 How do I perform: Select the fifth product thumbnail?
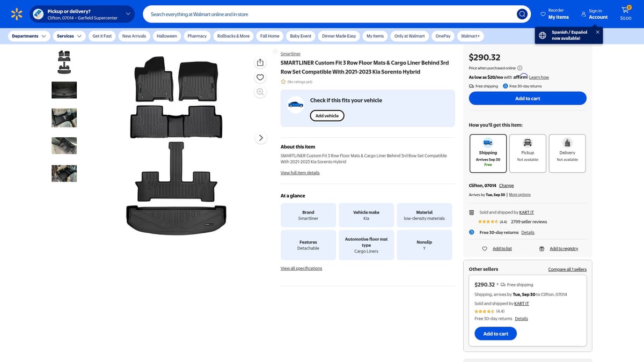(x=64, y=173)
